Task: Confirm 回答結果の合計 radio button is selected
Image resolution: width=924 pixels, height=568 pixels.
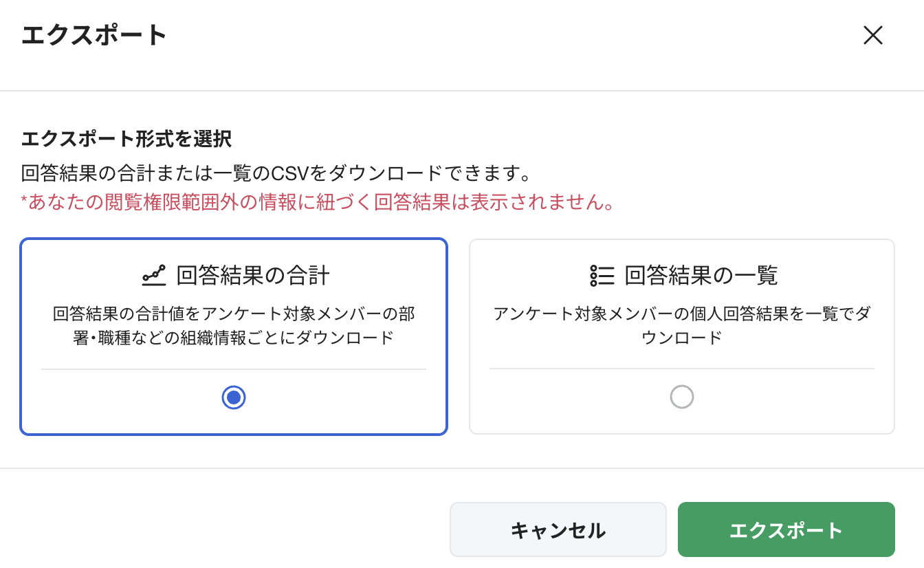Action: point(234,397)
